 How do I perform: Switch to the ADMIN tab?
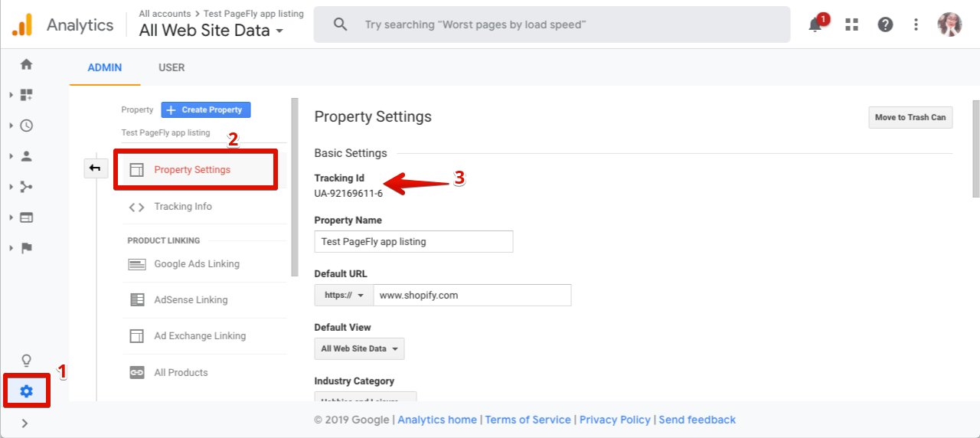(x=105, y=67)
